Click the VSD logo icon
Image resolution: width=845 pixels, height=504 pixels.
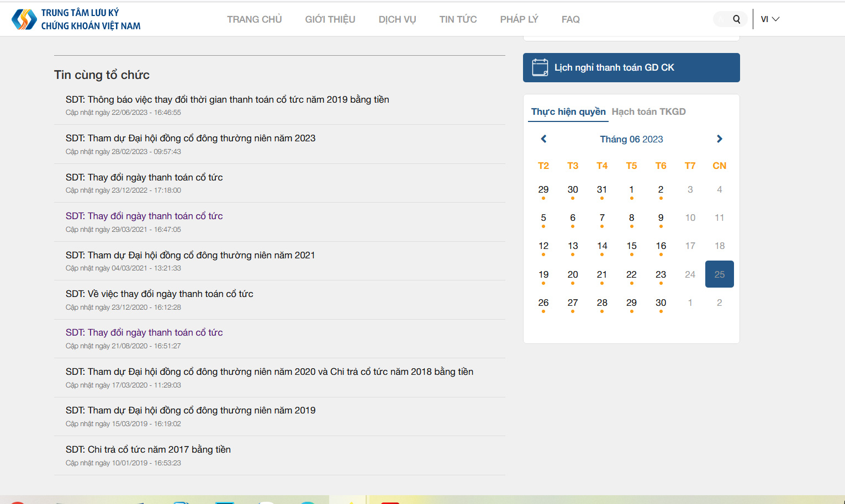pyautogui.click(x=24, y=19)
